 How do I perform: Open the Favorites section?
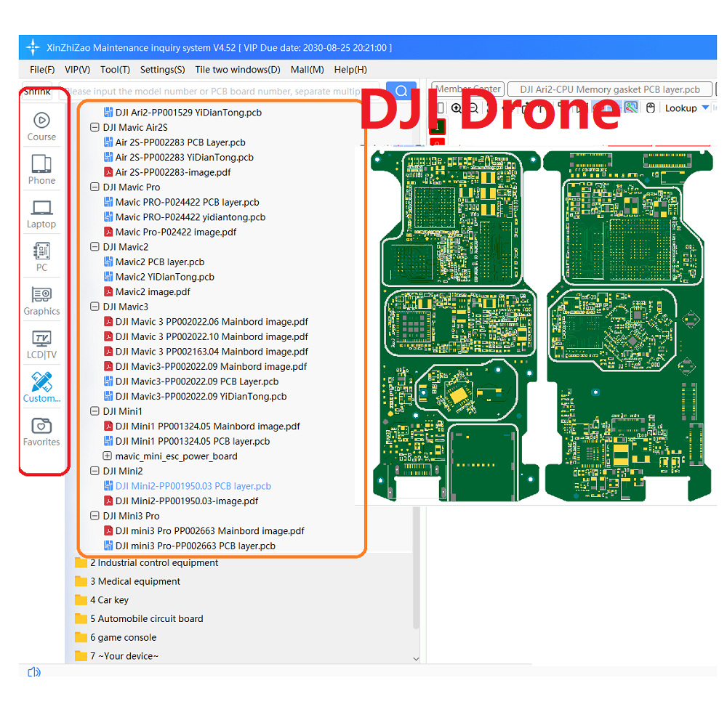[41, 432]
